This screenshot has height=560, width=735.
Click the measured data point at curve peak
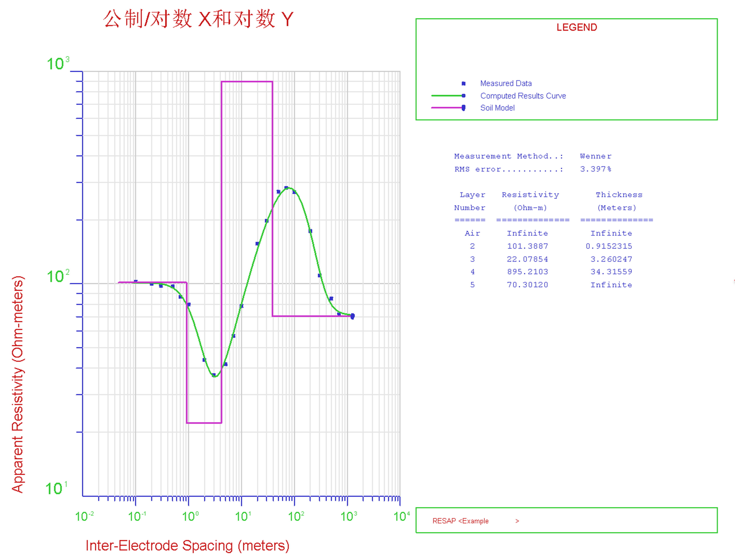click(286, 188)
